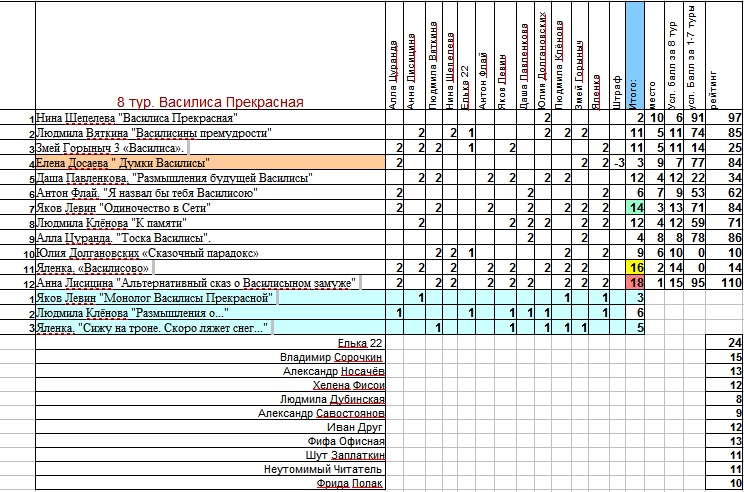Select Яленка "Сижу на троне" cell

[210, 328]
